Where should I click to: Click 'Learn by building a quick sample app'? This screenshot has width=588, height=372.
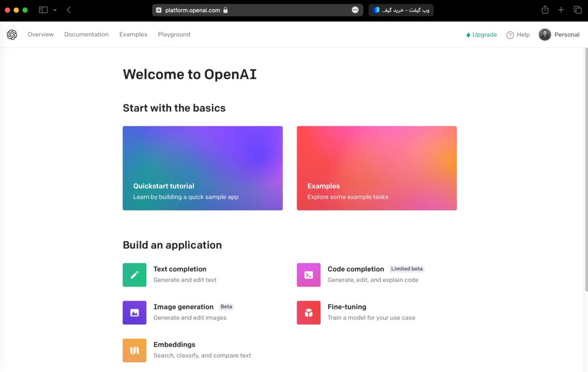click(186, 197)
